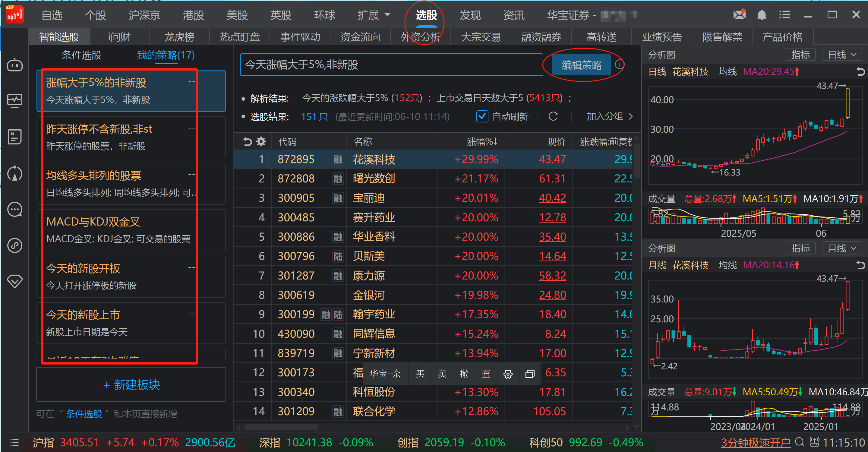Open the list menu icon in the title bar
The height and width of the screenshot is (452, 868).
coord(785,15)
